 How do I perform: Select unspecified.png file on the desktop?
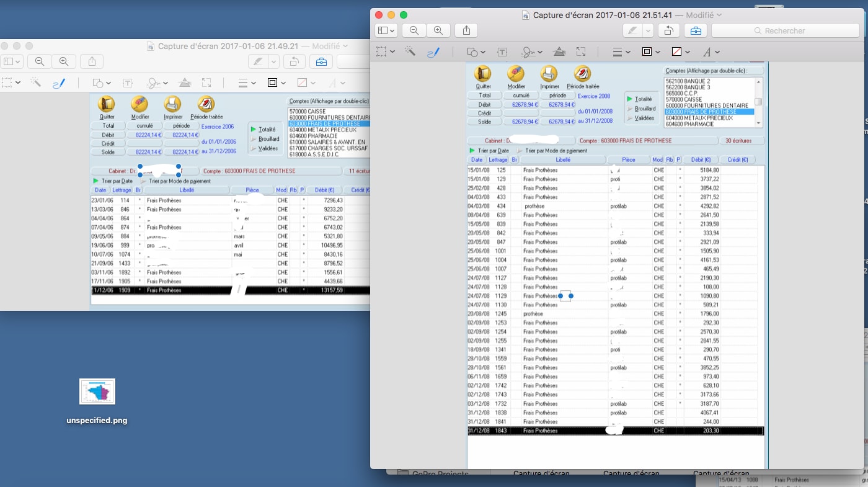(97, 391)
